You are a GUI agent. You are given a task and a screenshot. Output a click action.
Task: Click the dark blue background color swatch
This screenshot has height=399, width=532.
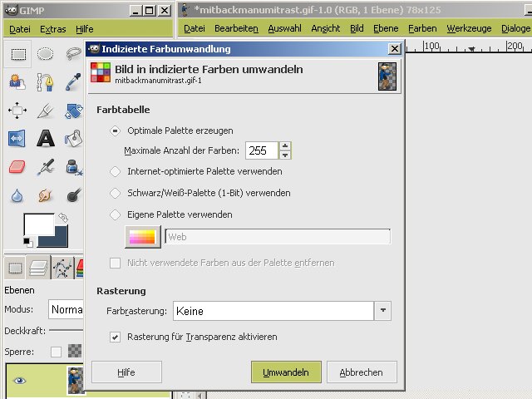point(57,239)
